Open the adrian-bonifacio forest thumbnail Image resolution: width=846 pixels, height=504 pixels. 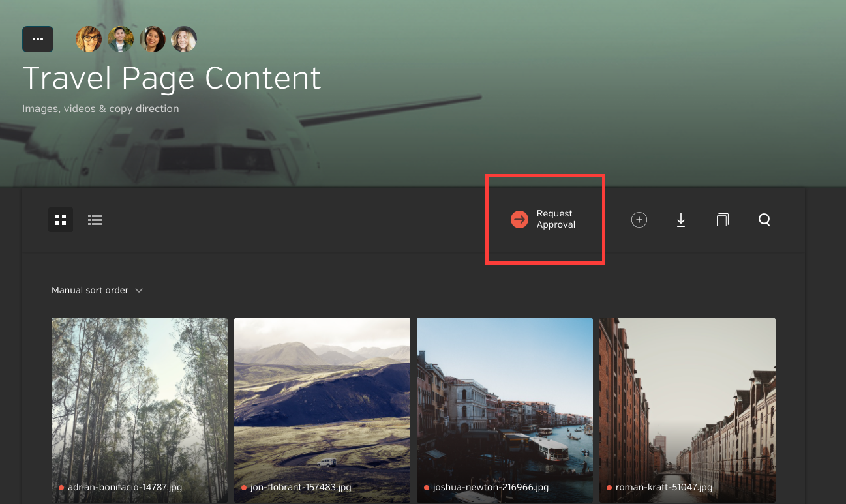pos(140,410)
